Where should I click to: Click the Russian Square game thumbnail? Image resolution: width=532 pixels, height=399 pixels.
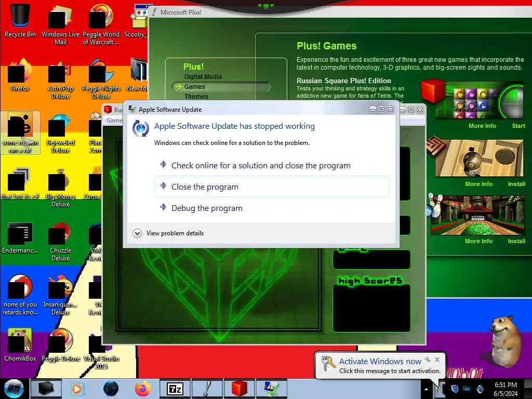pos(479,100)
